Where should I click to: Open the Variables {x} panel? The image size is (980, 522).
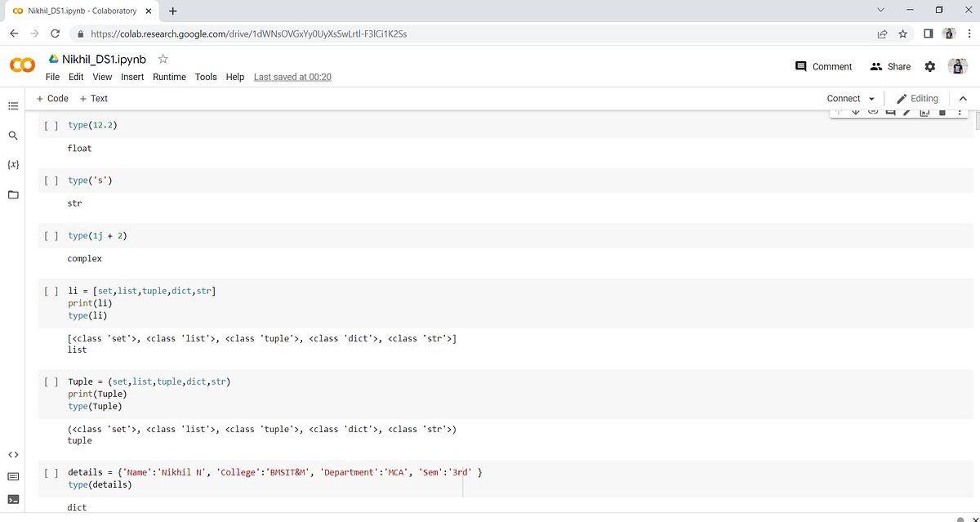click(x=12, y=165)
